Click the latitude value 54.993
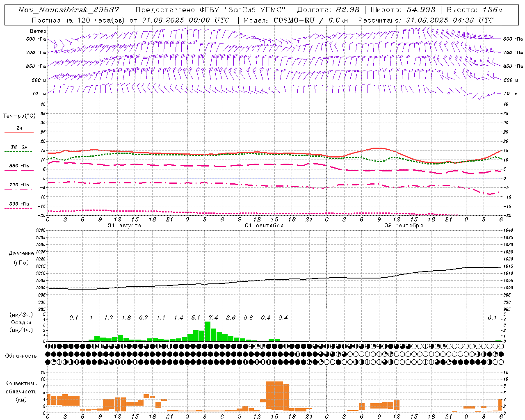Image resolution: width=525 pixels, height=420 pixels. 421,10
